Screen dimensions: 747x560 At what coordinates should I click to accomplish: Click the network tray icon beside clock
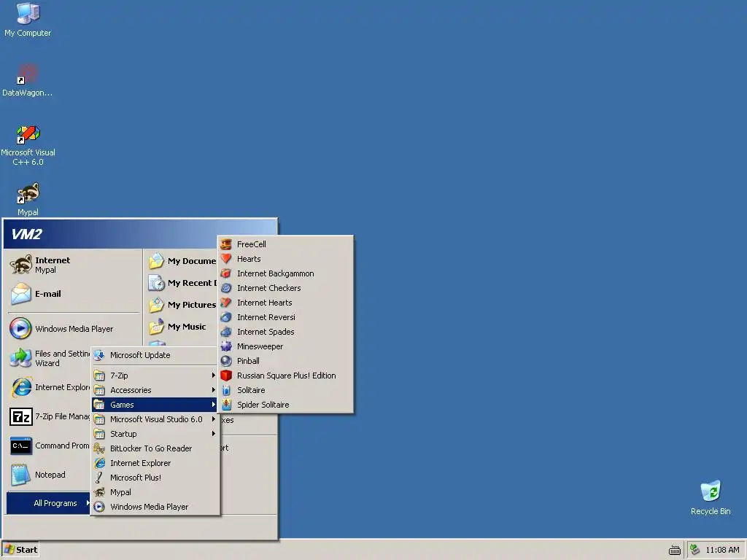(695, 550)
